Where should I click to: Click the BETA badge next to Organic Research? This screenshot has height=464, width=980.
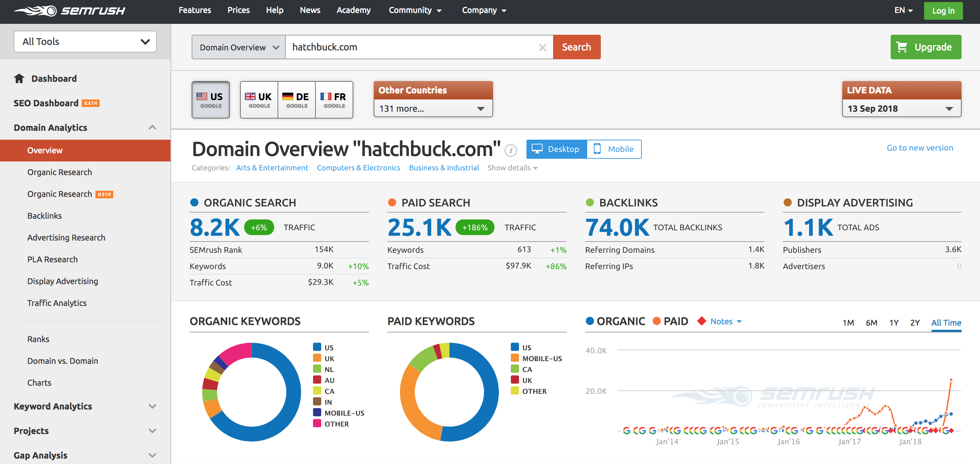coord(104,195)
